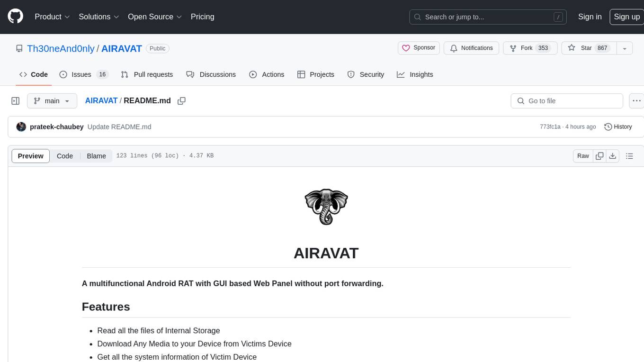Go to the Pricing page
This screenshot has height=362, width=644.
click(202, 17)
